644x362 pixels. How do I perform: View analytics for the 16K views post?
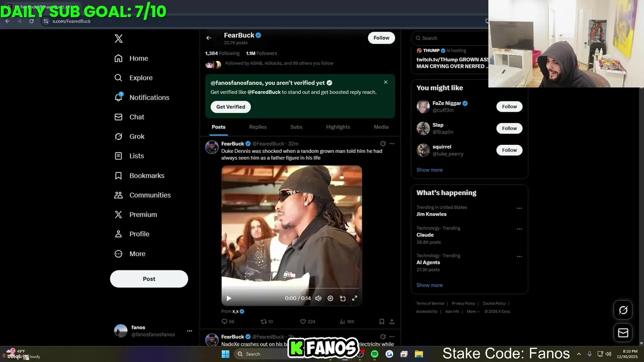pos(347,322)
